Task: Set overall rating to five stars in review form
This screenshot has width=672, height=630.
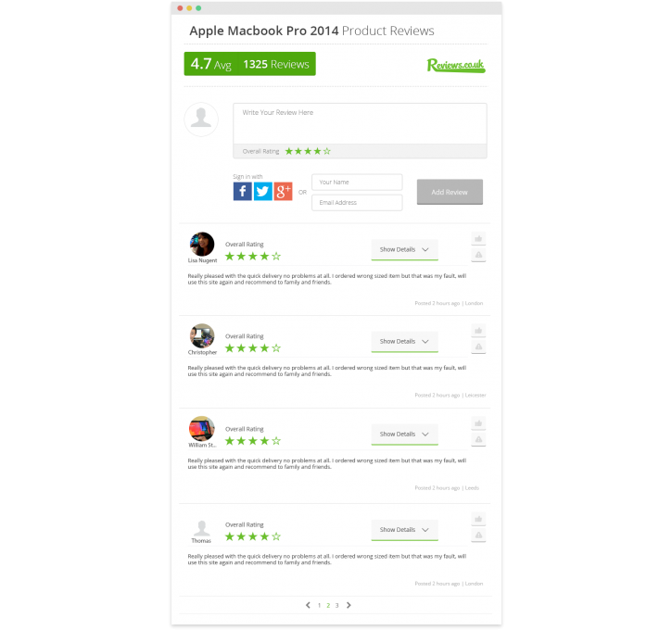Action: (327, 151)
